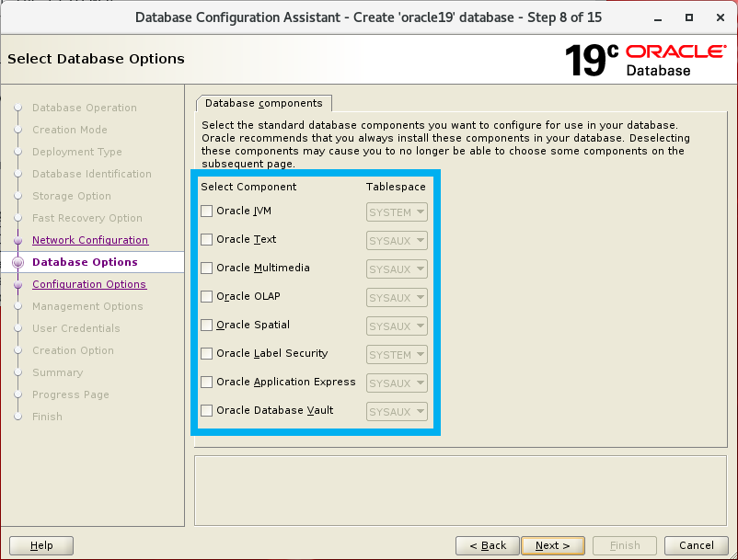Minimize the Database Configuration Assistant window
The width and height of the screenshot is (738, 560).
tap(658, 18)
